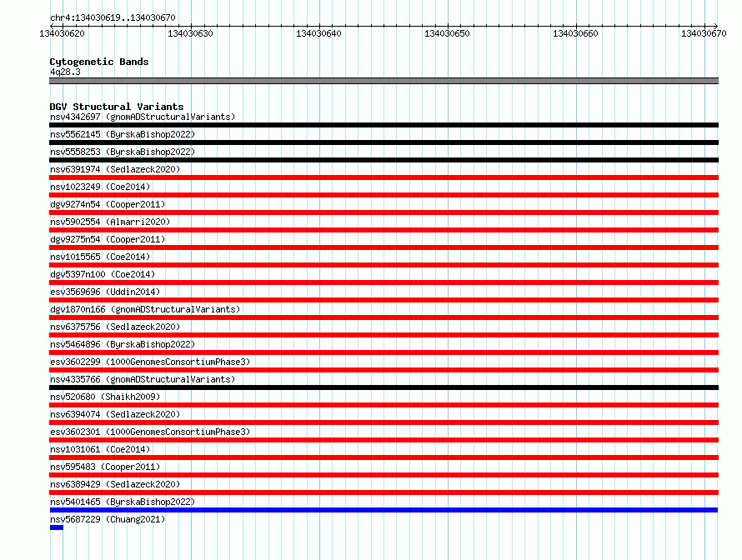Open variant nsv5902554 (Almarri2020)
This screenshot has width=742, height=560.
(x=110, y=222)
